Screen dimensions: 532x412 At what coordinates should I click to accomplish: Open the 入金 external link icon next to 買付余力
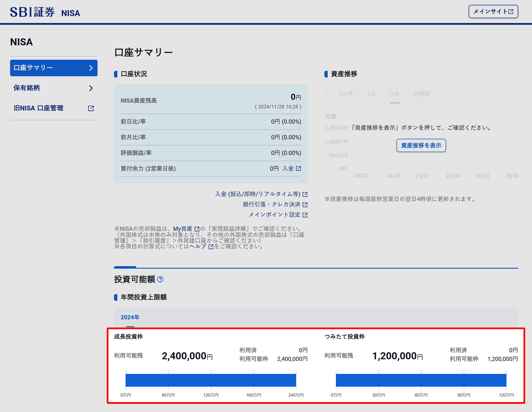pyautogui.click(x=298, y=168)
